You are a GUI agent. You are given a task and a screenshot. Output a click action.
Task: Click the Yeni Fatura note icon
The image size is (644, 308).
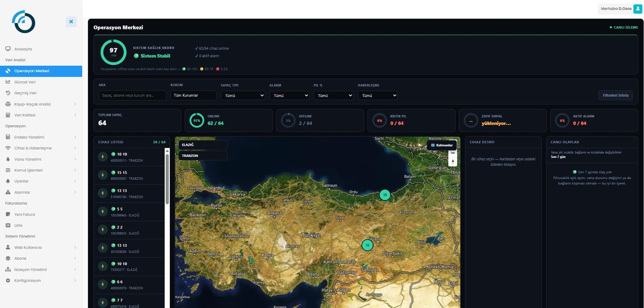click(x=8, y=214)
